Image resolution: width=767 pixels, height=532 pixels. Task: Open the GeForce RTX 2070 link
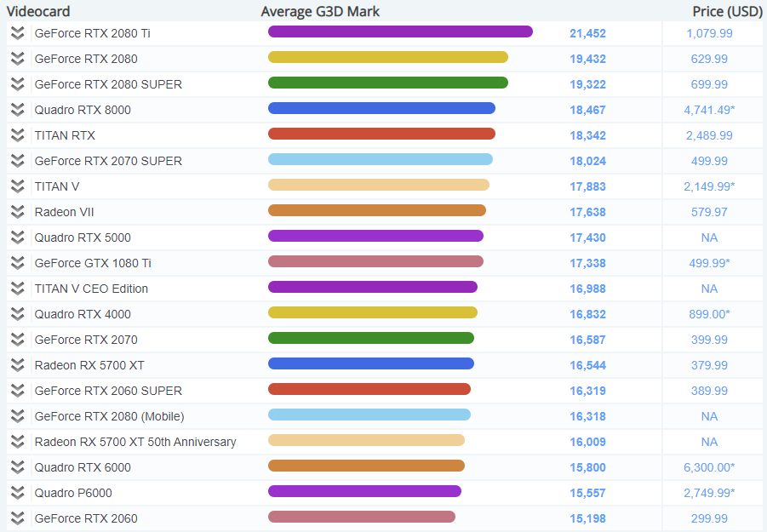86,340
